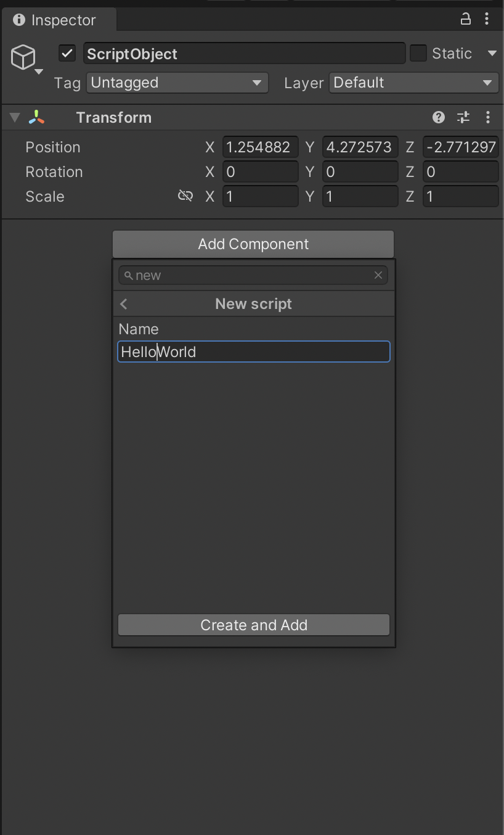Toggle the Scale constrained proportions link icon

[185, 196]
